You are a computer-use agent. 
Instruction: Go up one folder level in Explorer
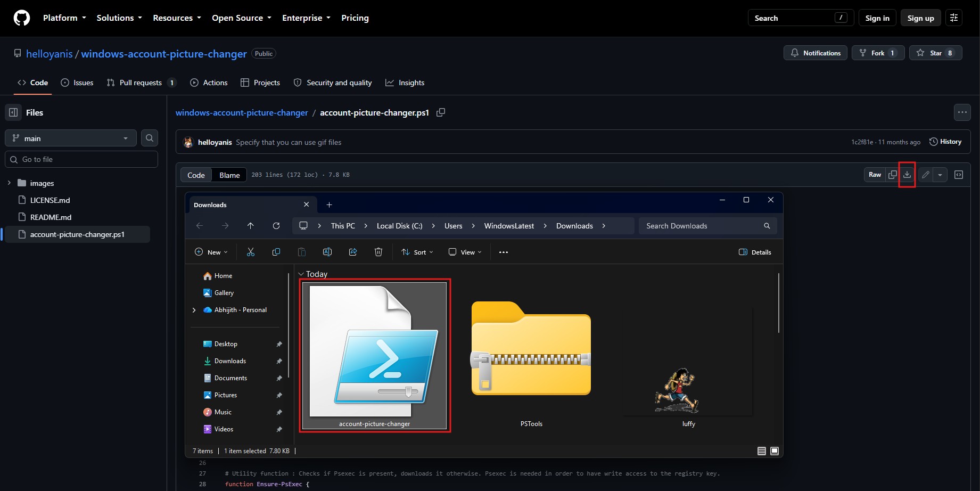coord(251,226)
